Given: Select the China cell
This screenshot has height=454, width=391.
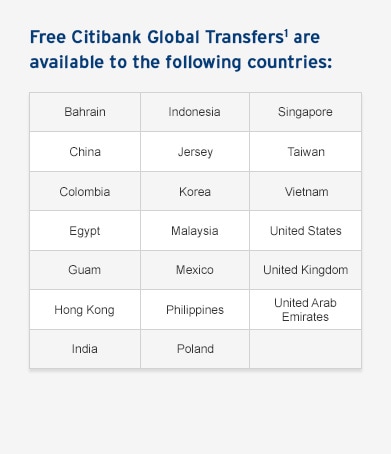Looking at the screenshot, I should click(x=85, y=152).
